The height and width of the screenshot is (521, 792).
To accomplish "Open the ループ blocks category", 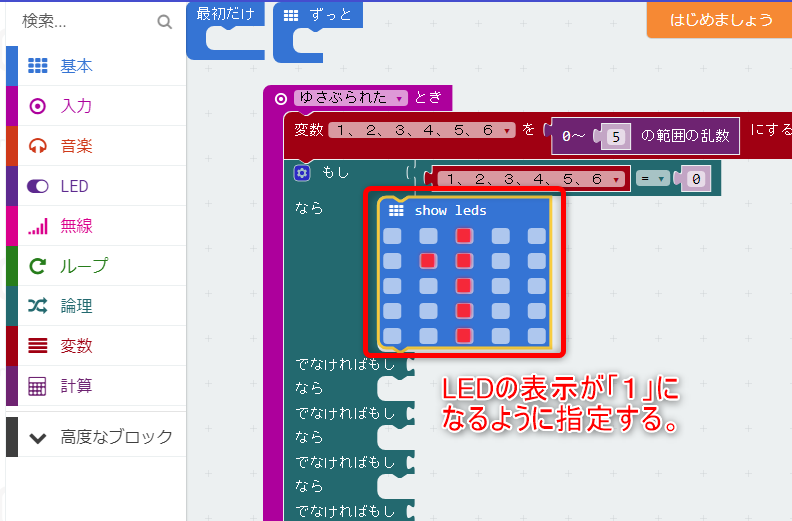I will click(x=96, y=266).
